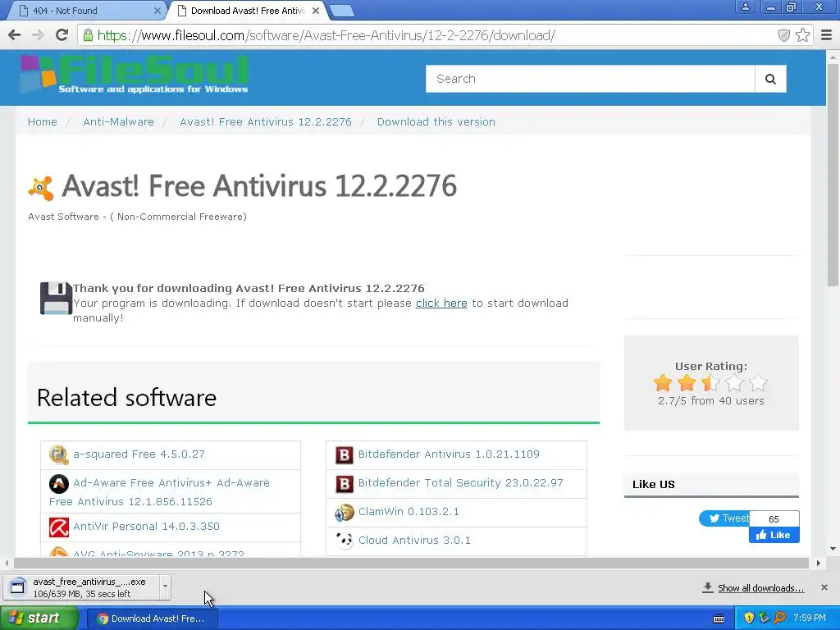
Task: Click the first rating star
Action: pos(663,383)
